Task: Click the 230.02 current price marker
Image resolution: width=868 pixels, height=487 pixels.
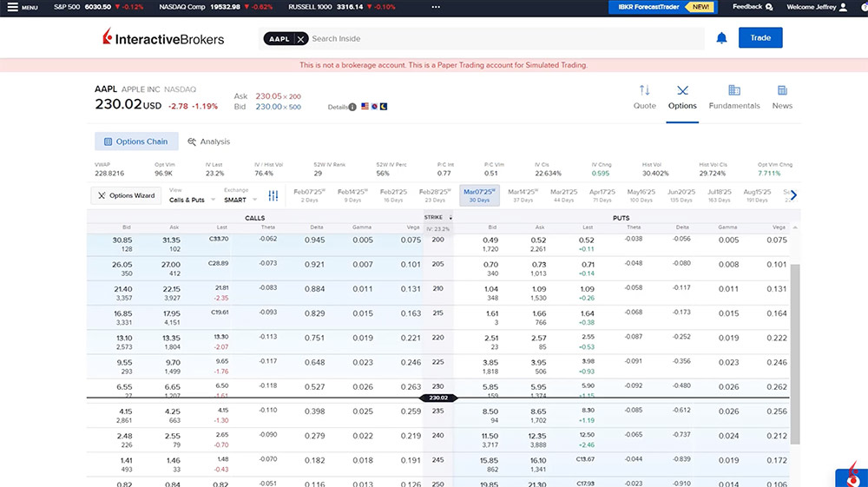Action: tap(437, 398)
